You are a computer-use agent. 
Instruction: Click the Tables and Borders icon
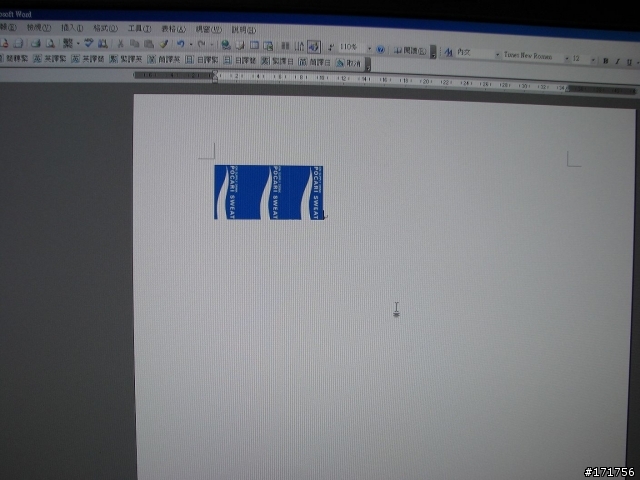240,45
